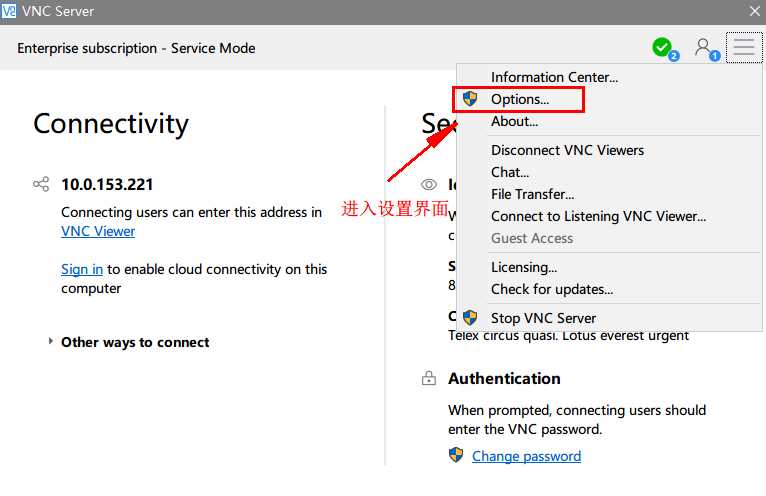Click the IP address 10.0.153.221
The image size is (766, 496).
107,184
